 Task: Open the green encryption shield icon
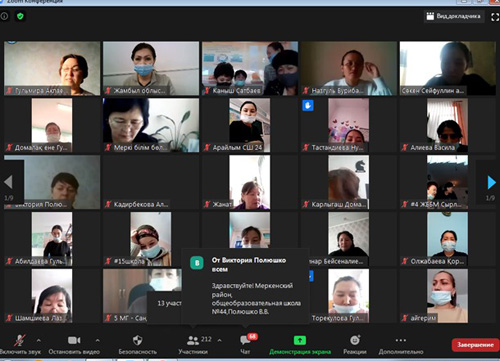(x=20, y=16)
